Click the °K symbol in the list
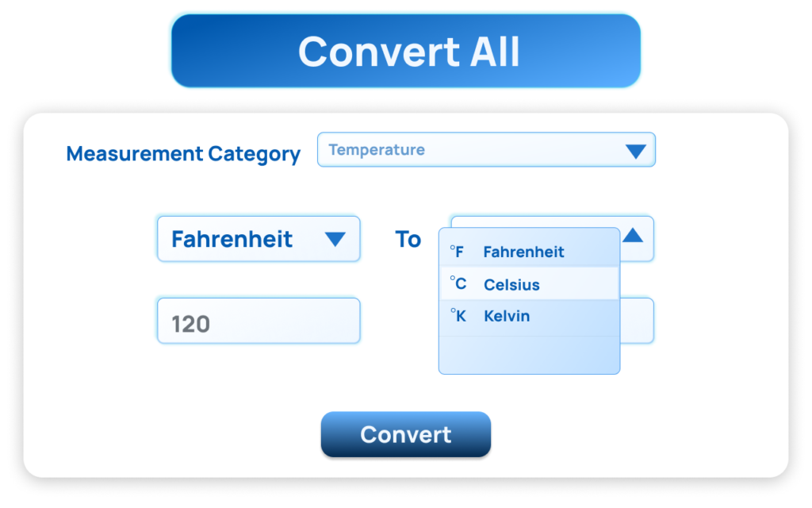This screenshot has height=508, width=812. 458,315
